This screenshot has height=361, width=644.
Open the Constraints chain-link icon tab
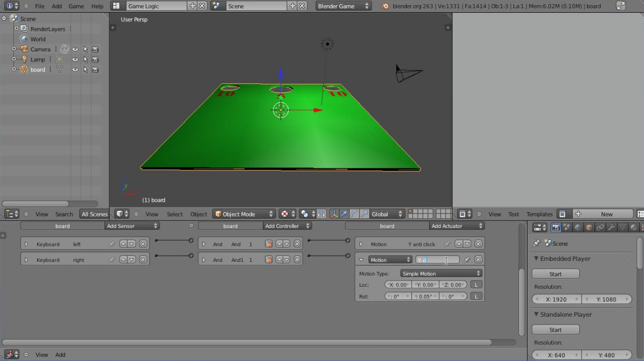pyautogui.click(x=600, y=228)
